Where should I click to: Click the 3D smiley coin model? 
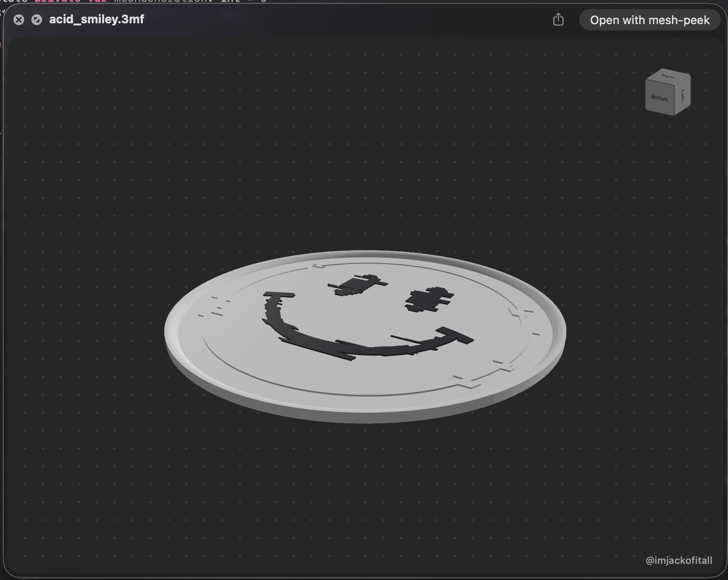(x=365, y=337)
